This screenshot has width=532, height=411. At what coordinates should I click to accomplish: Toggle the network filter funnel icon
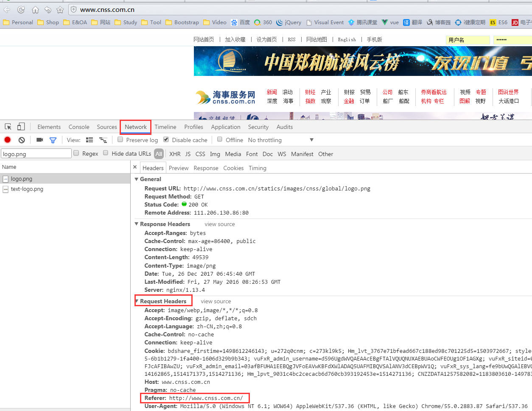(53, 140)
